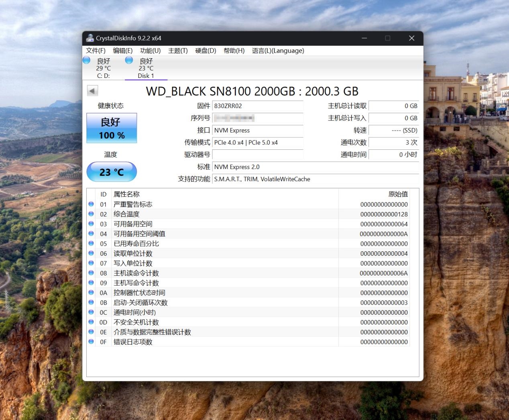This screenshot has width=509, height=420.
Task: Click the 属性名称 column header
Action: pos(225,194)
